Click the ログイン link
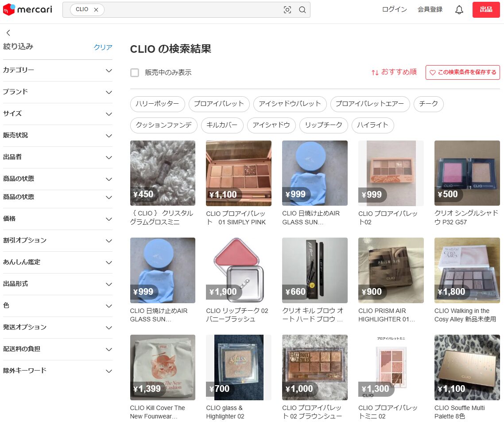This screenshot has width=504, height=422. pyautogui.click(x=395, y=9)
